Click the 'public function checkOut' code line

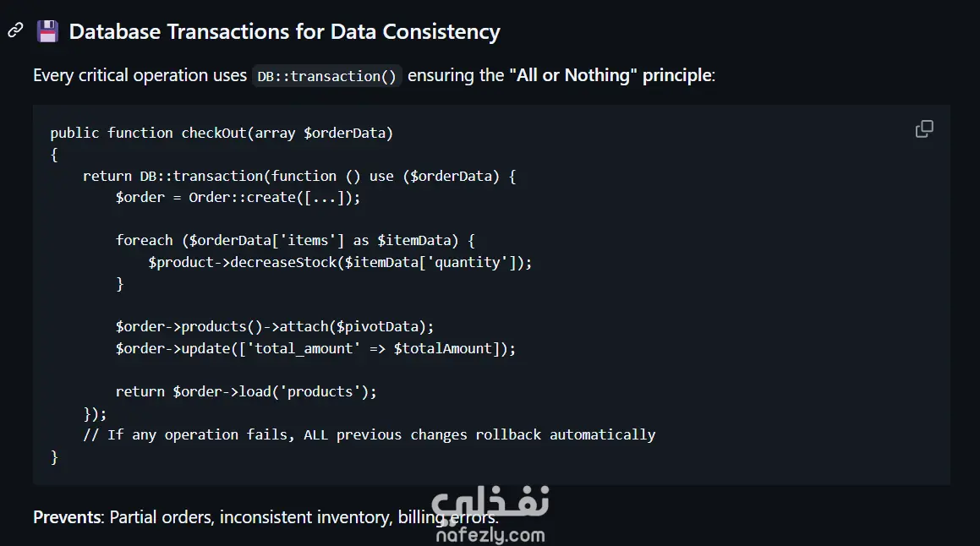(x=222, y=133)
